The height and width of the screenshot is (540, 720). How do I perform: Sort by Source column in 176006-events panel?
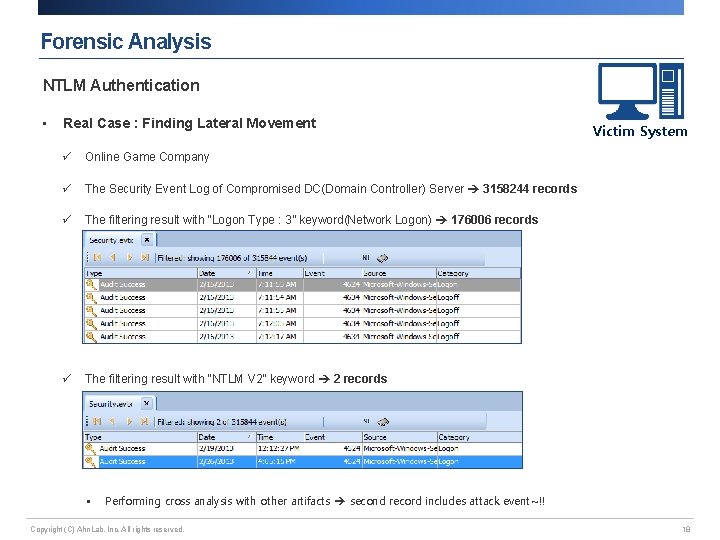click(x=399, y=273)
